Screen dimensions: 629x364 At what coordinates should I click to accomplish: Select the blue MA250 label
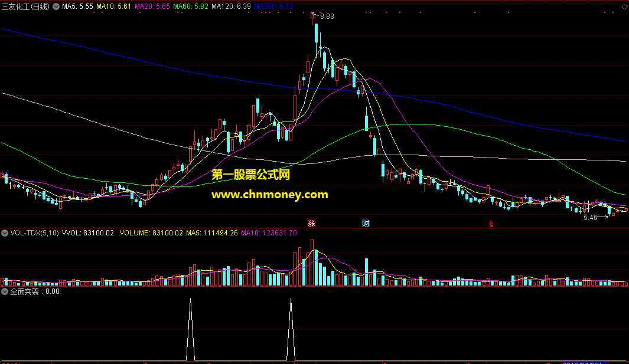[273, 6]
